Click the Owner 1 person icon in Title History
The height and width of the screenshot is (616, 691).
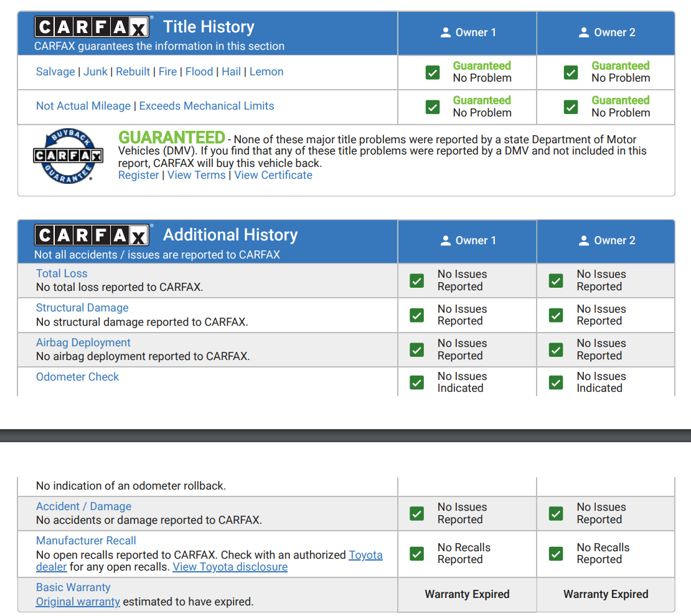[x=445, y=32]
